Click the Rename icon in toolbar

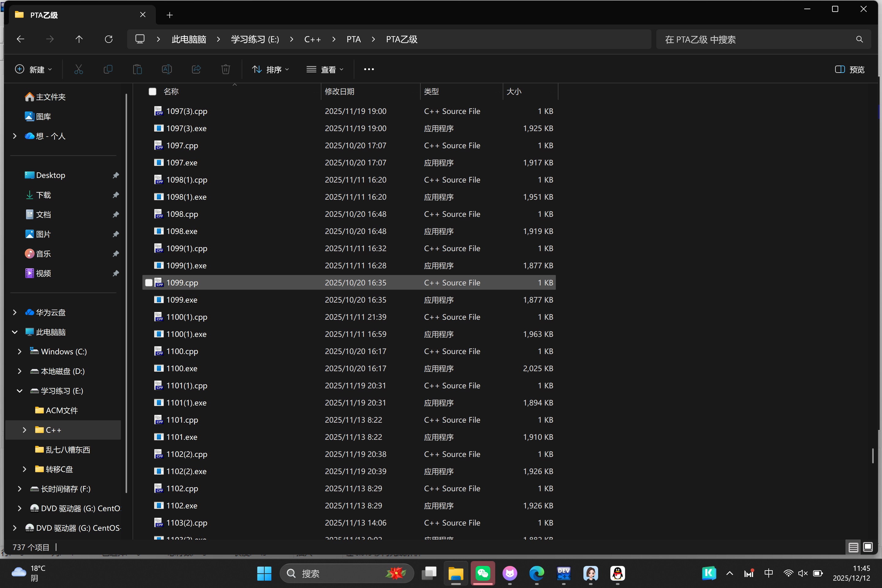(167, 70)
